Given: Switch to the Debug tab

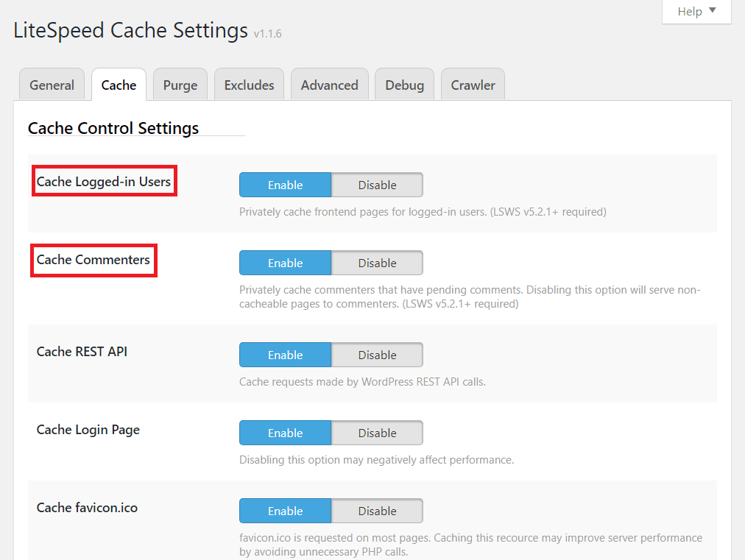Looking at the screenshot, I should click(x=404, y=85).
